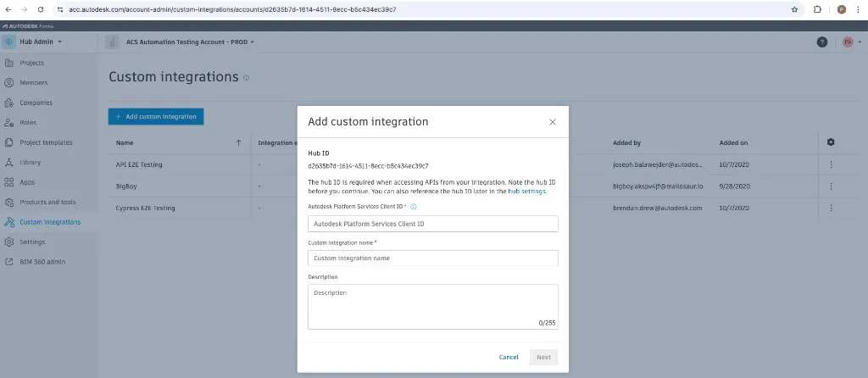868x378 pixels.
Task: Open Projects in the sidebar
Action: coord(31,63)
